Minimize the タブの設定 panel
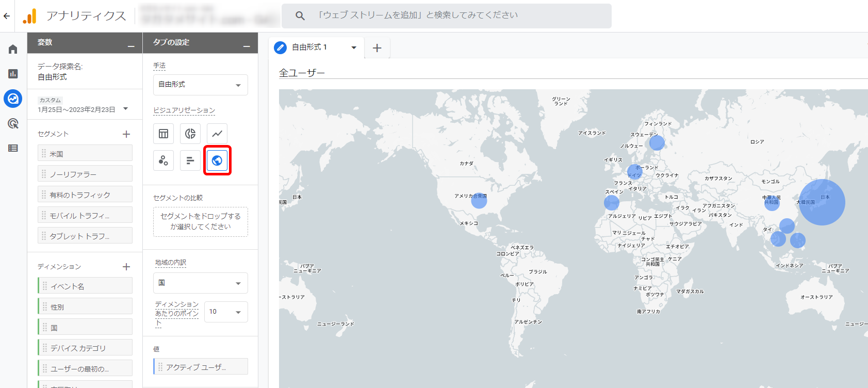This screenshot has height=388, width=868. click(247, 46)
